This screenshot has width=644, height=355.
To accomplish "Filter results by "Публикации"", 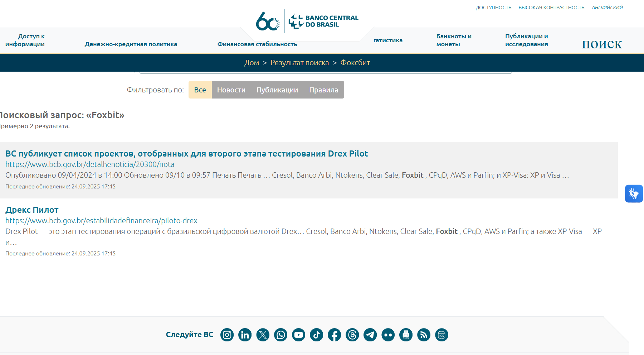I will click(x=277, y=90).
